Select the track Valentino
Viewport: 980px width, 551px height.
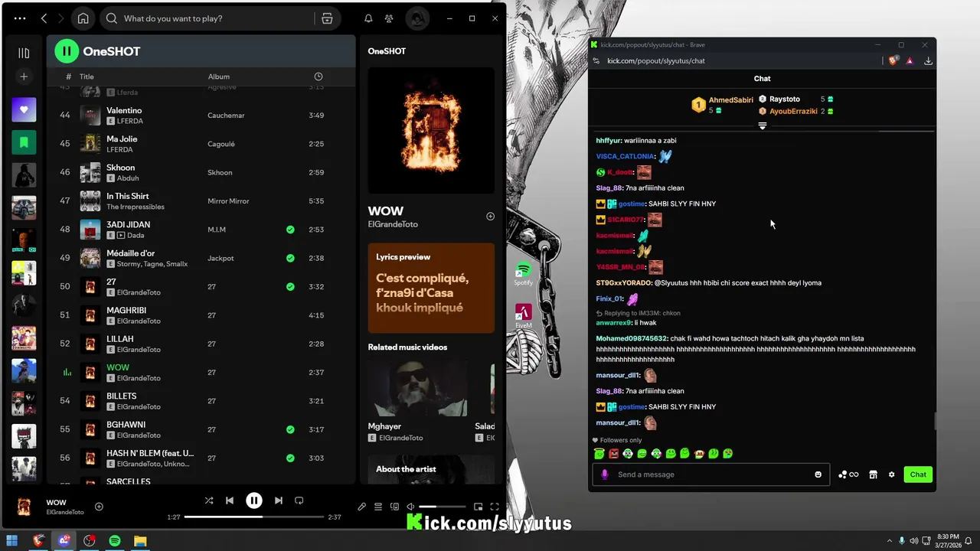point(124,110)
